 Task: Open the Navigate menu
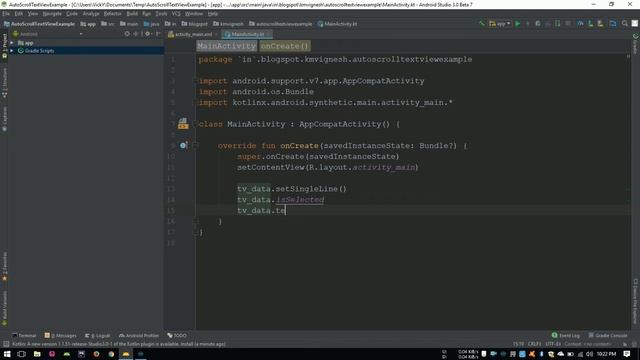[x=52, y=13]
